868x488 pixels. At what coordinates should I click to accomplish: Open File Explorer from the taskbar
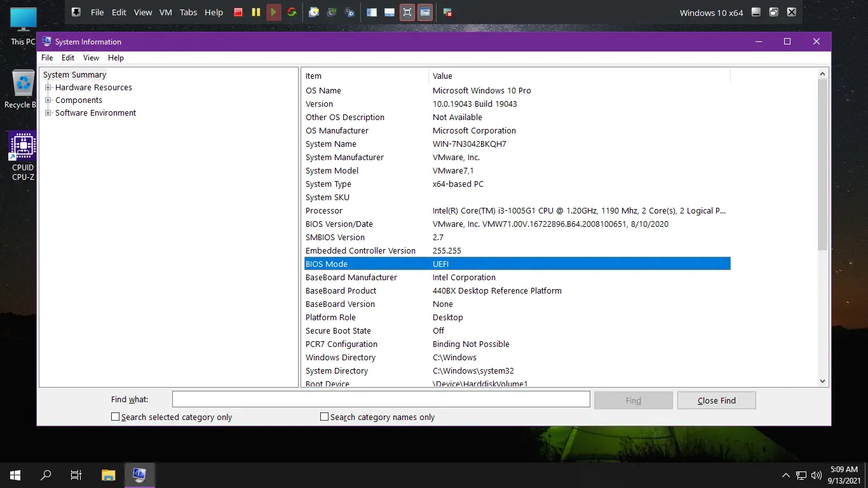coord(109,475)
